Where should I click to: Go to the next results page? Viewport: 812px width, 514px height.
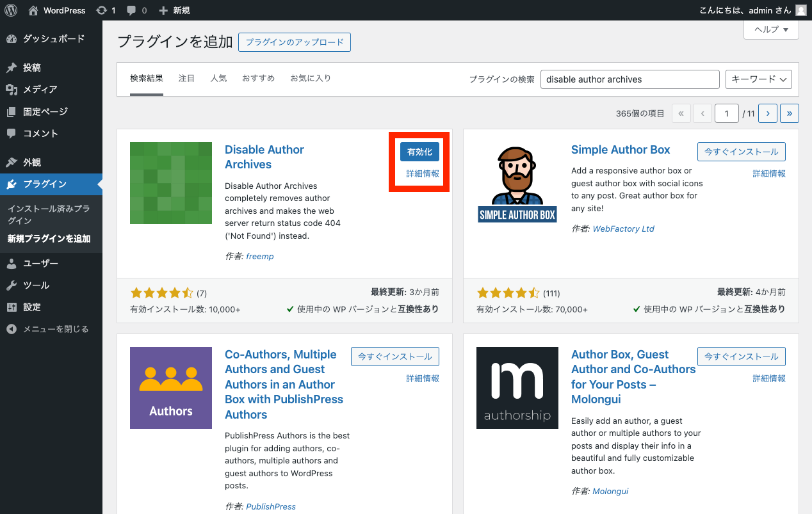pyautogui.click(x=768, y=113)
